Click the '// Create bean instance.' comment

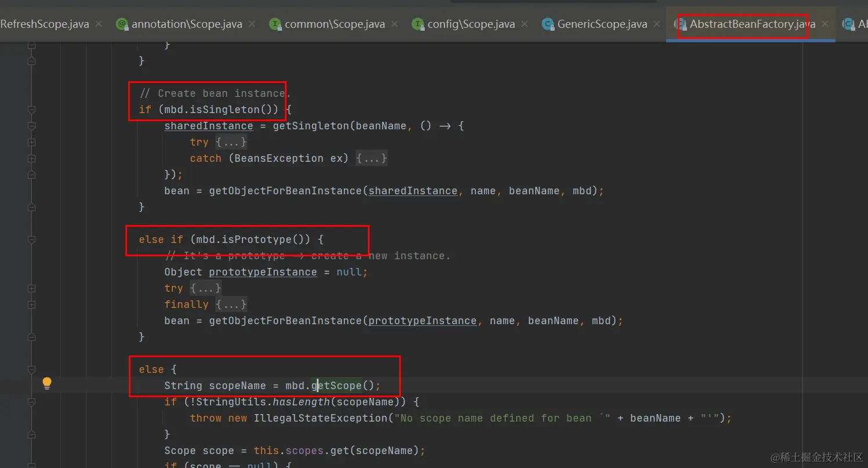pos(215,93)
